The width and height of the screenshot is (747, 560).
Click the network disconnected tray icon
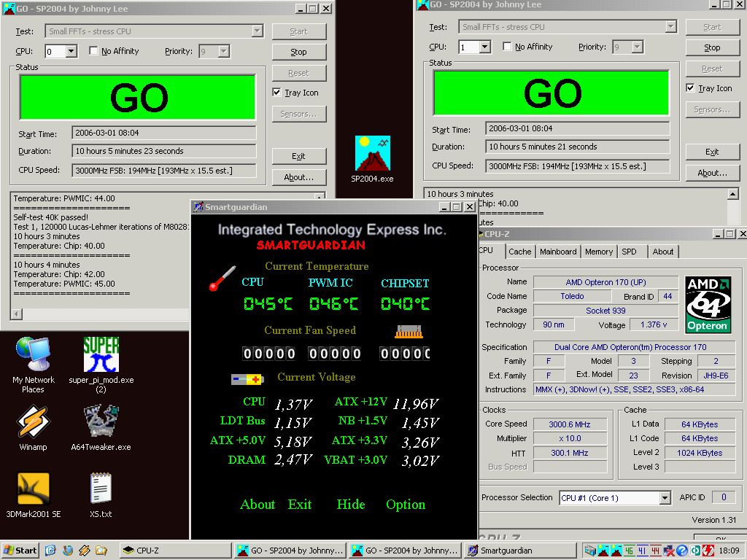[x=668, y=551]
